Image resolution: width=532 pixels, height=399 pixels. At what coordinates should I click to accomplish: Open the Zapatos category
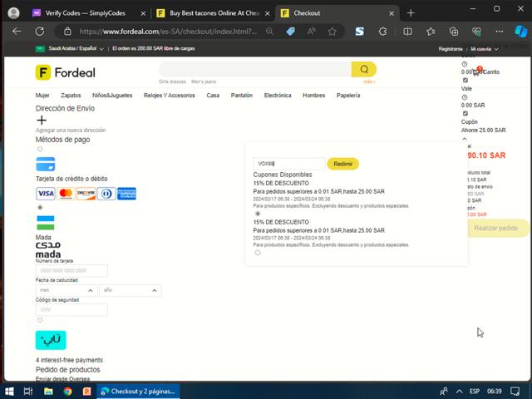71,96
